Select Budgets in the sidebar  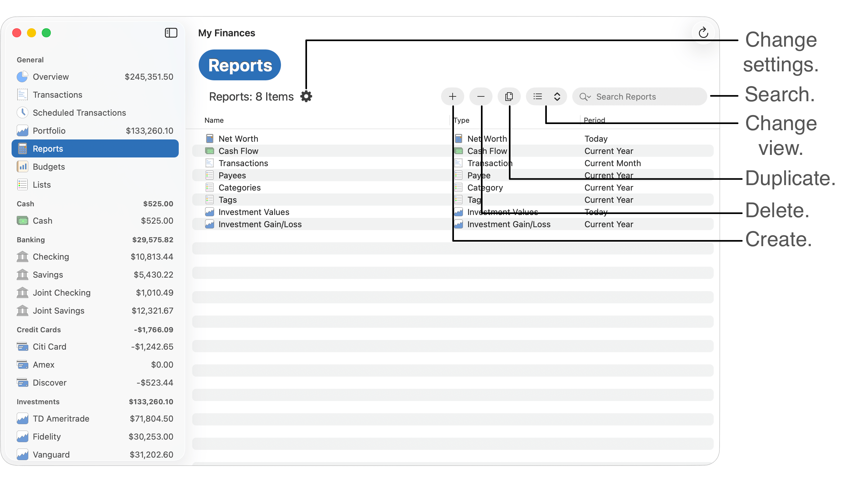coord(49,167)
